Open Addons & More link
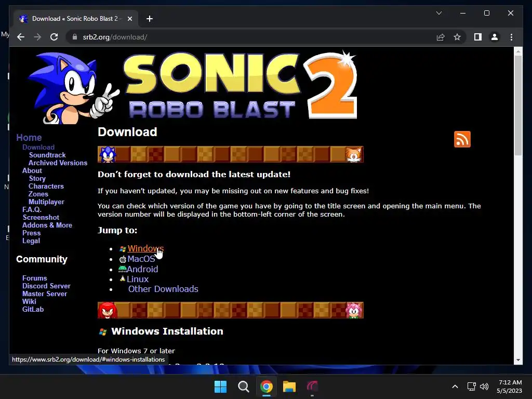This screenshot has width=532, height=399. point(47,225)
